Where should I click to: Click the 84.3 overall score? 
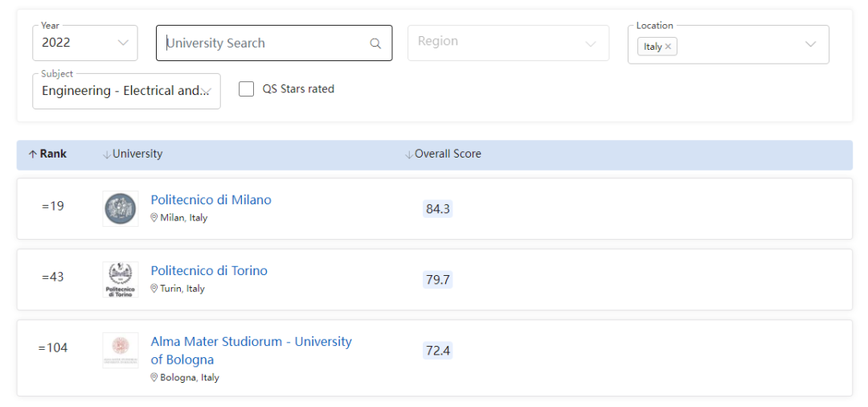(x=438, y=209)
